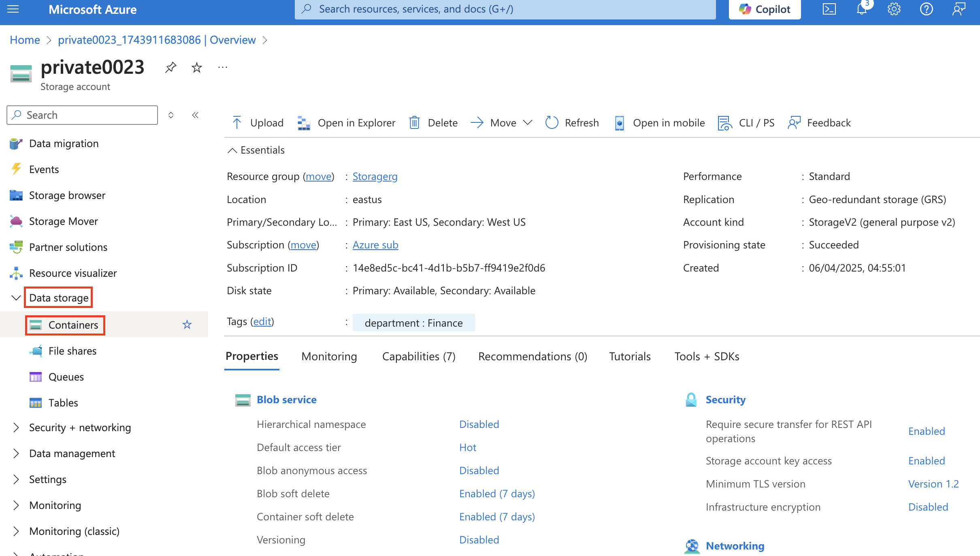
Task: Click the Partner solutions icon
Action: pyautogui.click(x=16, y=247)
